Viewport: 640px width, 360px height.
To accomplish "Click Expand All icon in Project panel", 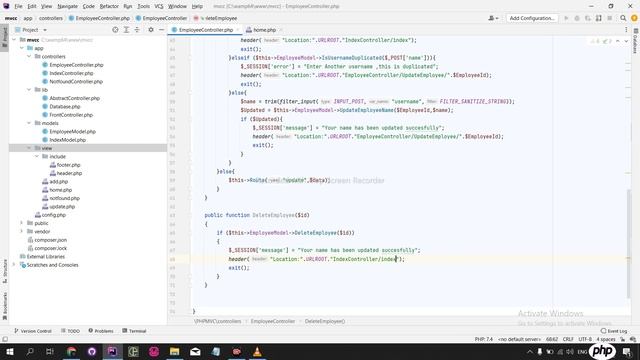I will pyautogui.click(x=126, y=30).
